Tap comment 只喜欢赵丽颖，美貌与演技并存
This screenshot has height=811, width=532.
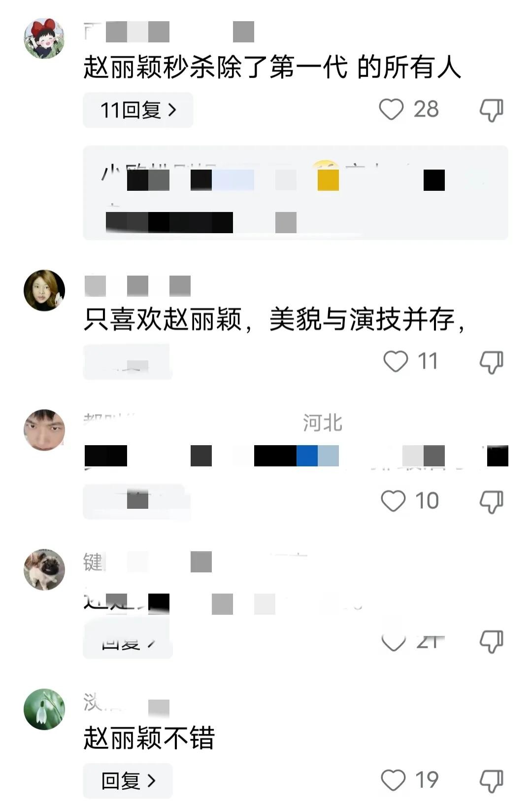[x=274, y=319]
